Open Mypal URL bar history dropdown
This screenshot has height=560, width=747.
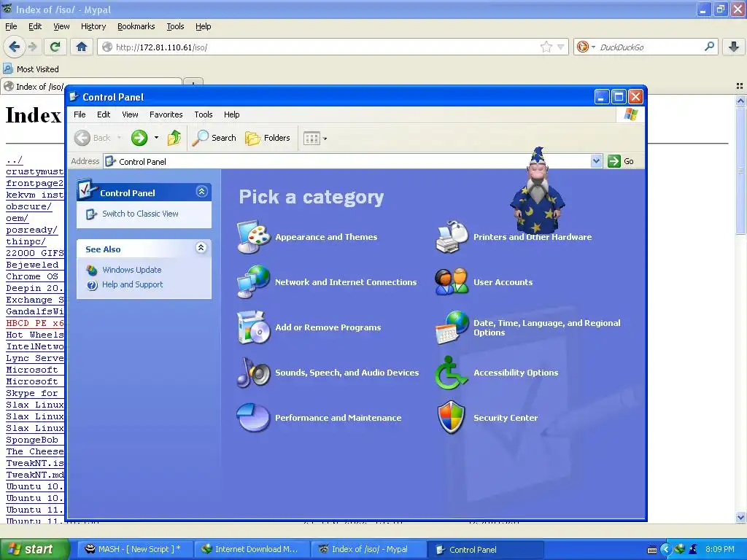561,47
